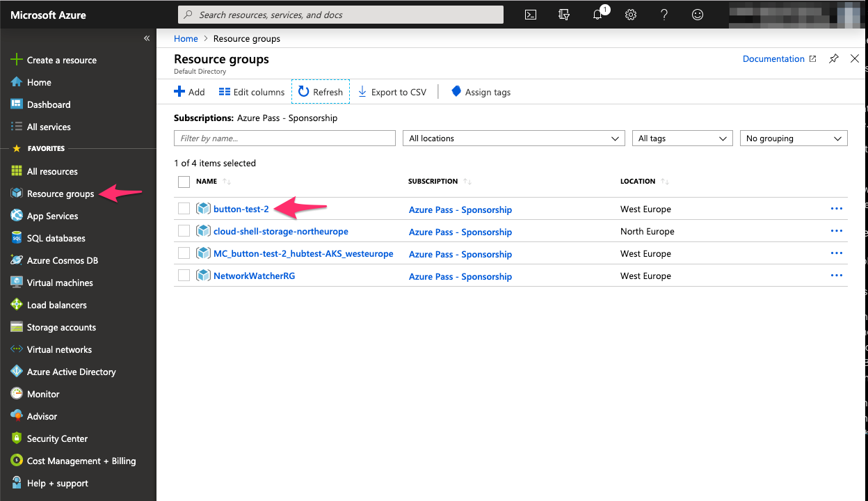This screenshot has height=501, width=868.
Task: Click the feedback smiley icon
Action: coord(698,15)
